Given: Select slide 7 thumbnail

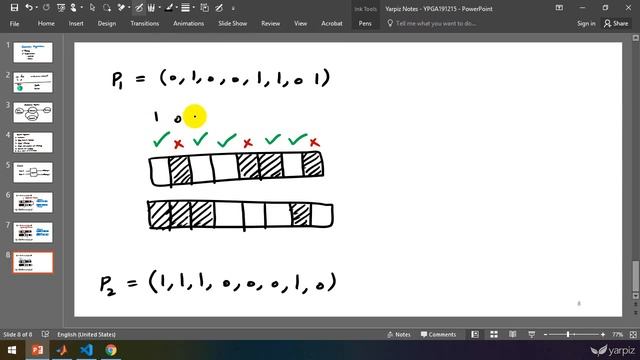Looking at the screenshot, I should tap(33, 232).
